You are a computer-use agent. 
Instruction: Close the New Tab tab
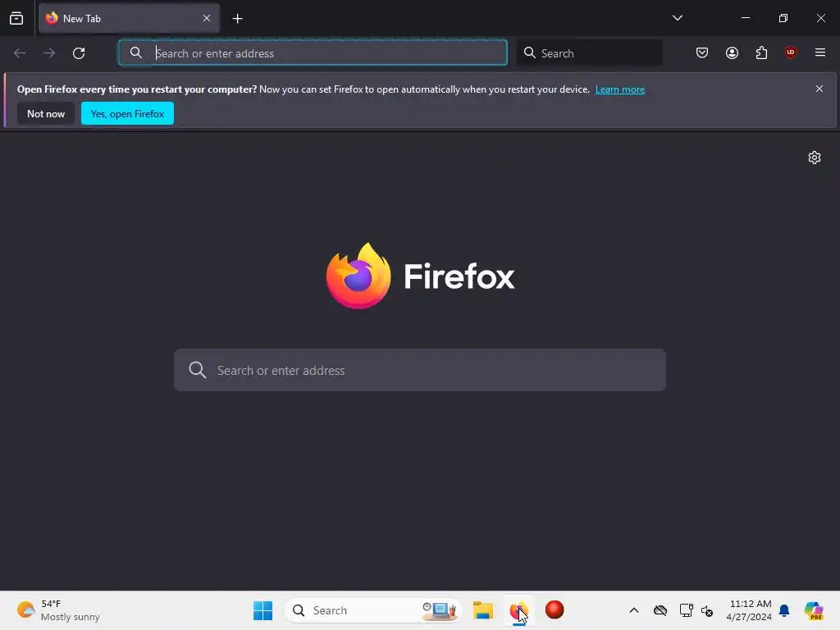coord(207,18)
